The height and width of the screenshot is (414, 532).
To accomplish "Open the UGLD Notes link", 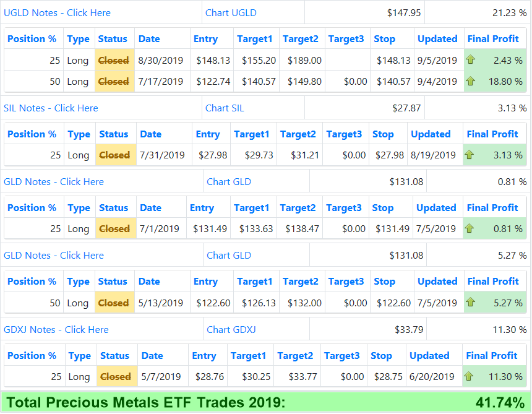I will 57,12.
